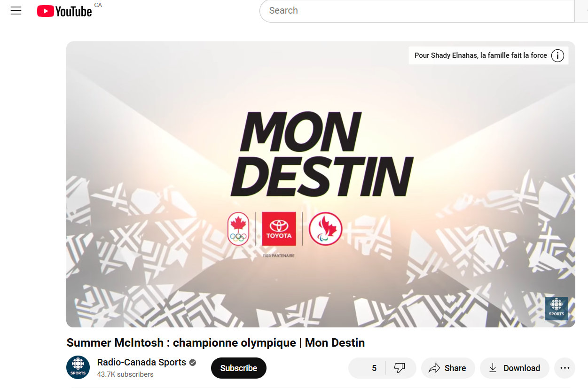Click the 43.7K subscribers text

[x=125, y=374]
